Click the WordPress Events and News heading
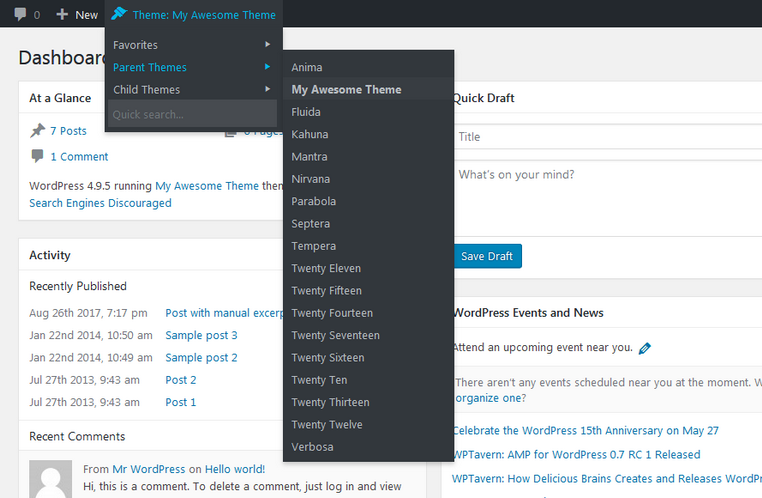 click(528, 313)
